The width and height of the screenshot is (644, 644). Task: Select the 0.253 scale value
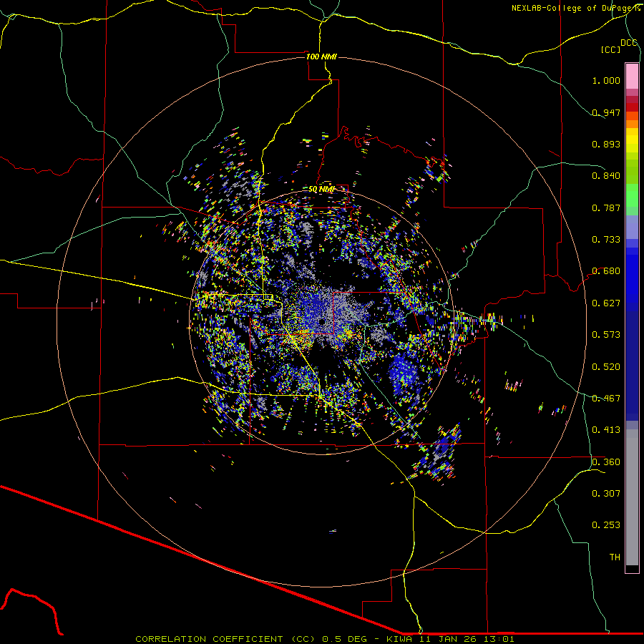pos(606,525)
